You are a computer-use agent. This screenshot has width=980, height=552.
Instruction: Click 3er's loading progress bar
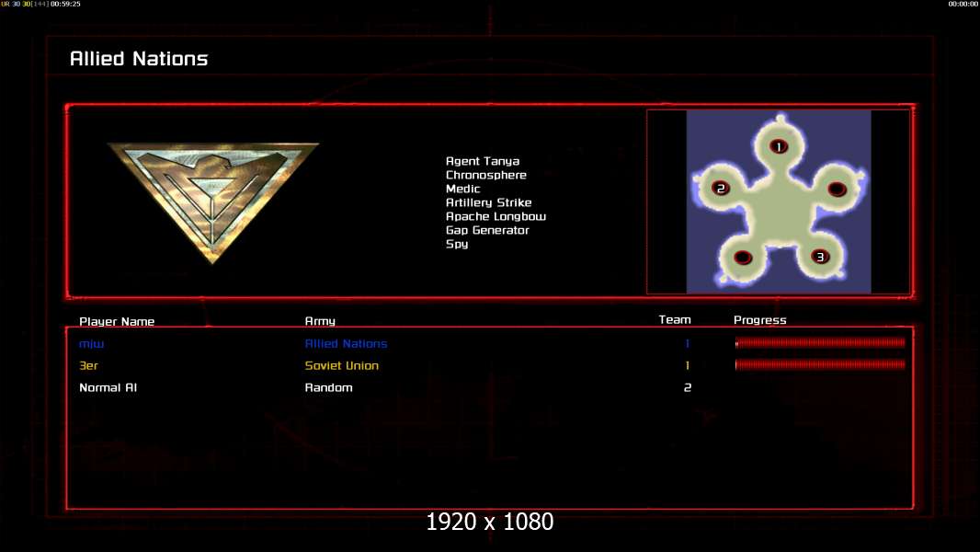coord(820,364)
